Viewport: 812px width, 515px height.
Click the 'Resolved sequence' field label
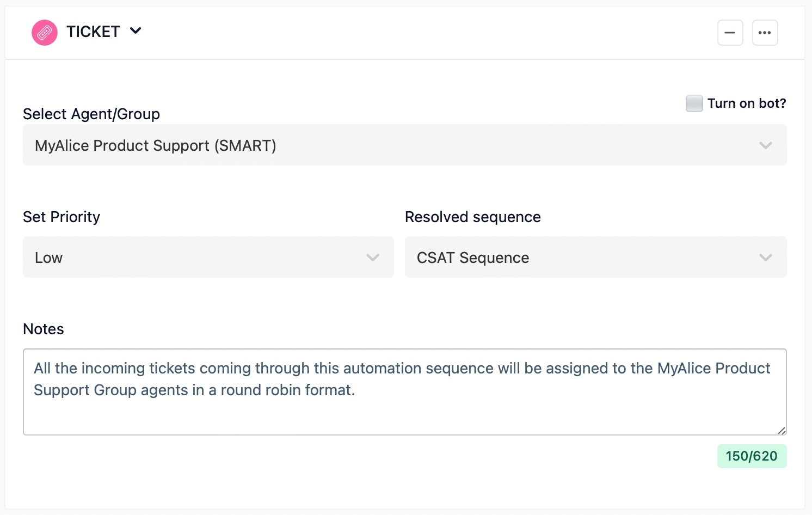(x=472, y=217)
